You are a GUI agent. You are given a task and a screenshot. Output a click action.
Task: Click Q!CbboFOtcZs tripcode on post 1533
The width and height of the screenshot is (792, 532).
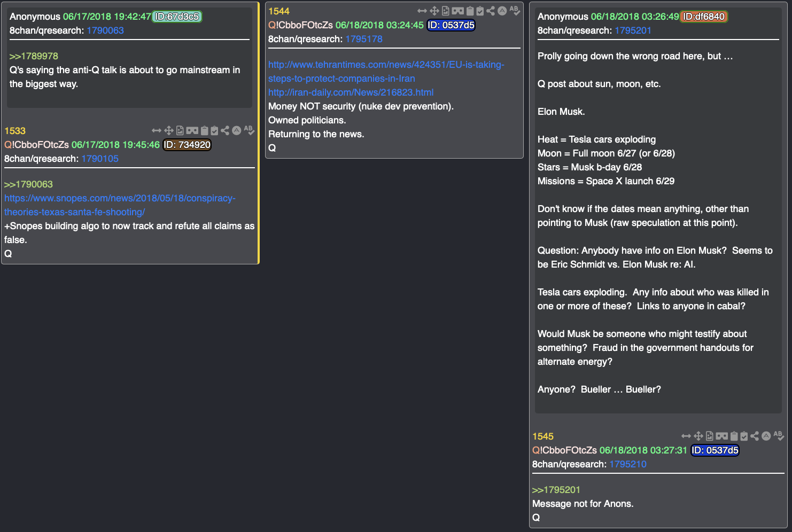36,145
